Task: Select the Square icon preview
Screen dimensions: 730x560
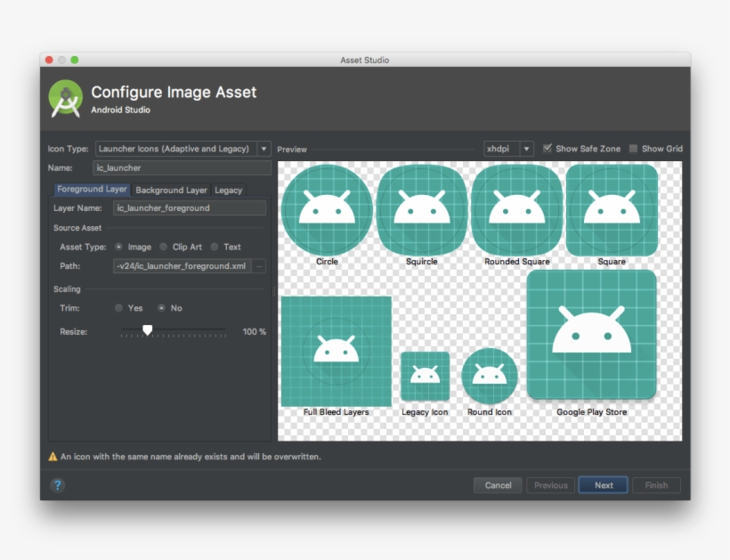Action: click(612, 210)
